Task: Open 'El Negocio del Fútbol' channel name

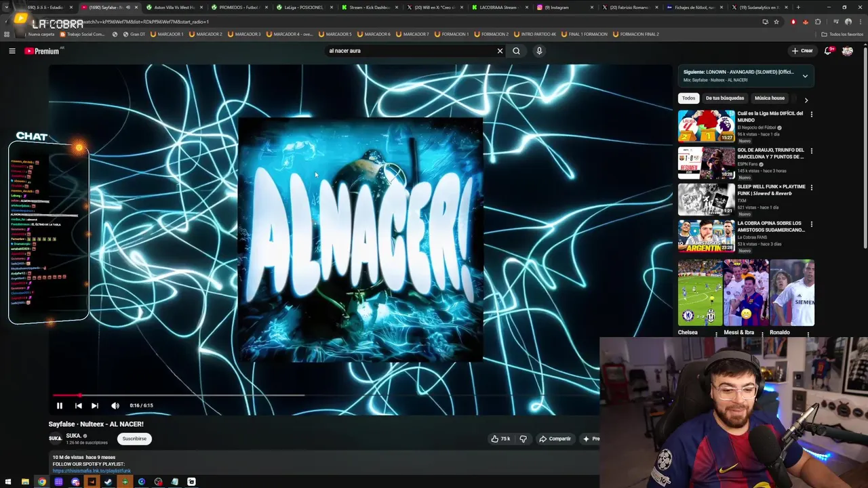Action: (x=757, y=127)
